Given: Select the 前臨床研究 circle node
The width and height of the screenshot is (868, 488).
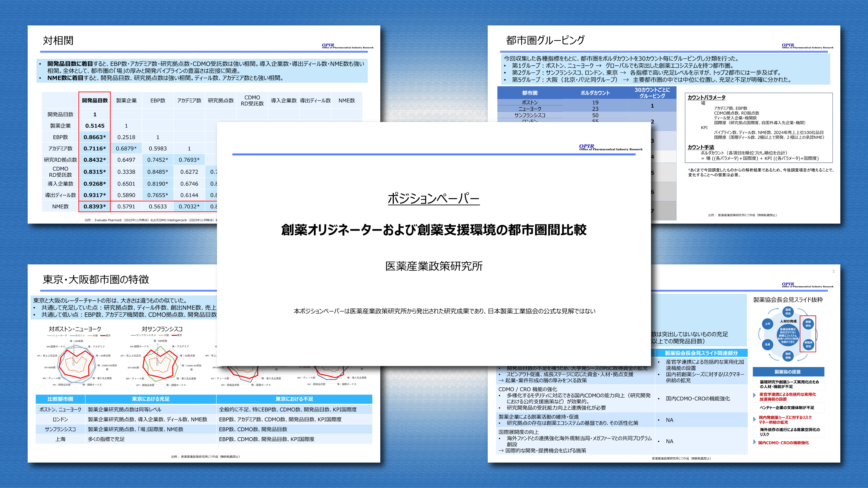Looking at the screenshot, I should (808, 344).
